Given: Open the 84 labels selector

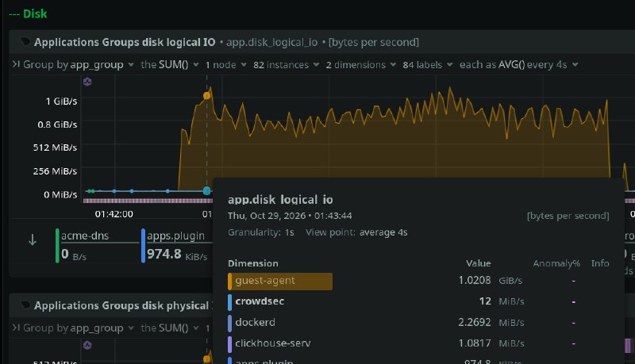Looking at the screenshot, I should (x=427, y=65).
